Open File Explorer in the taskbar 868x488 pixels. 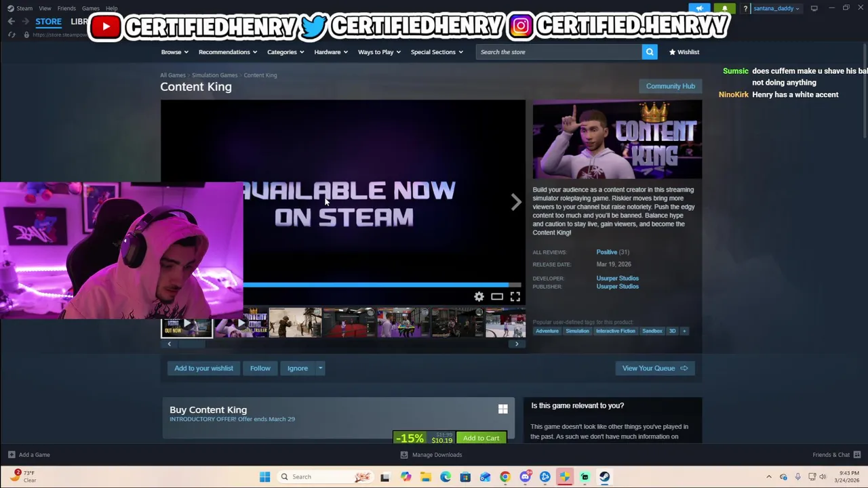pos(425,476)
